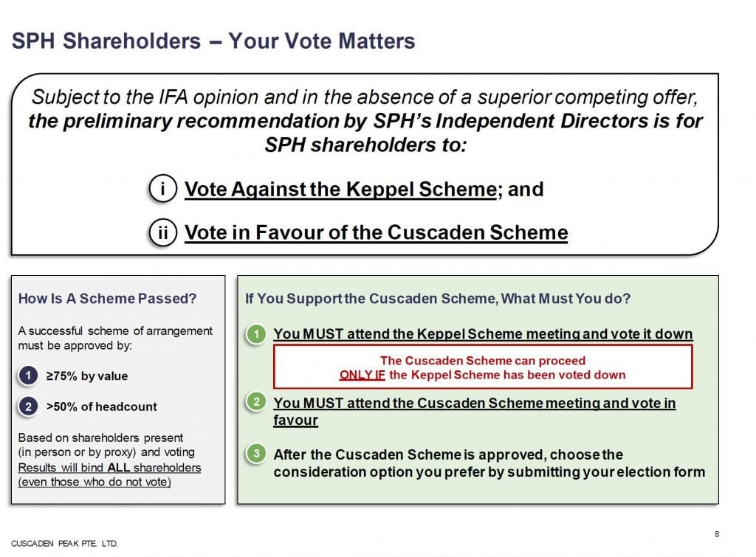Select 'You MUST attend the Cuscaden Scheme meeting' line
The image size is (756, 557).
475,411
